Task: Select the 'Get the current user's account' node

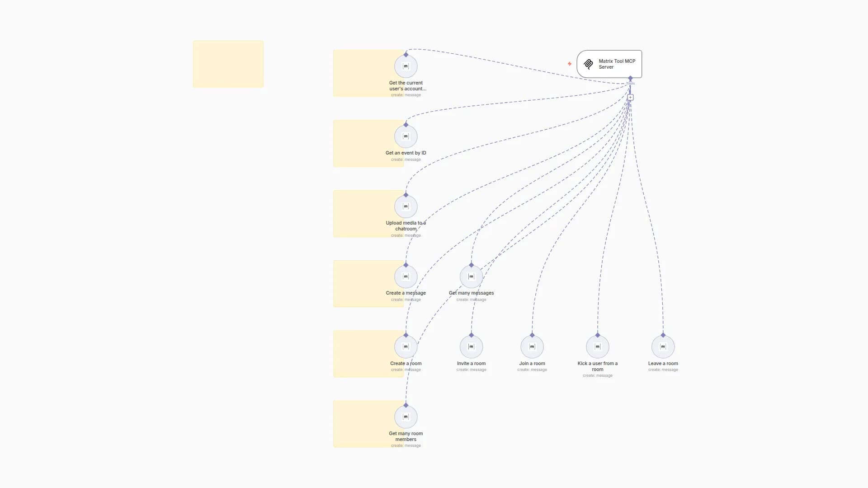Action: click(x=406, y=66)
